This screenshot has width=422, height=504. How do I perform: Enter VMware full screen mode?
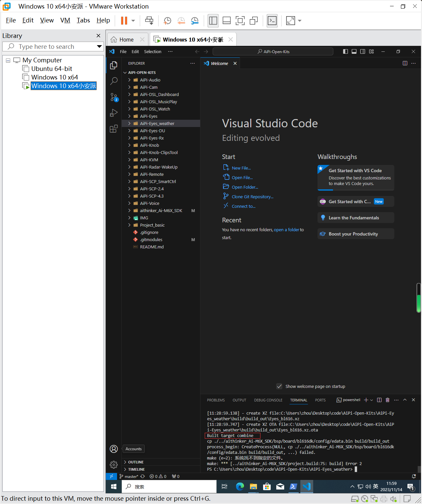(x=240, y=20)
